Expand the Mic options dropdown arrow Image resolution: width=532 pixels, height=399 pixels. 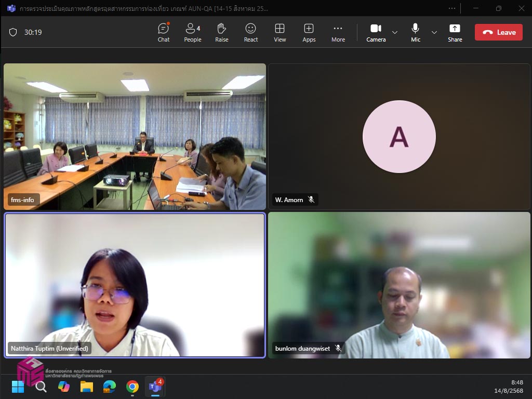click(434, 32)
